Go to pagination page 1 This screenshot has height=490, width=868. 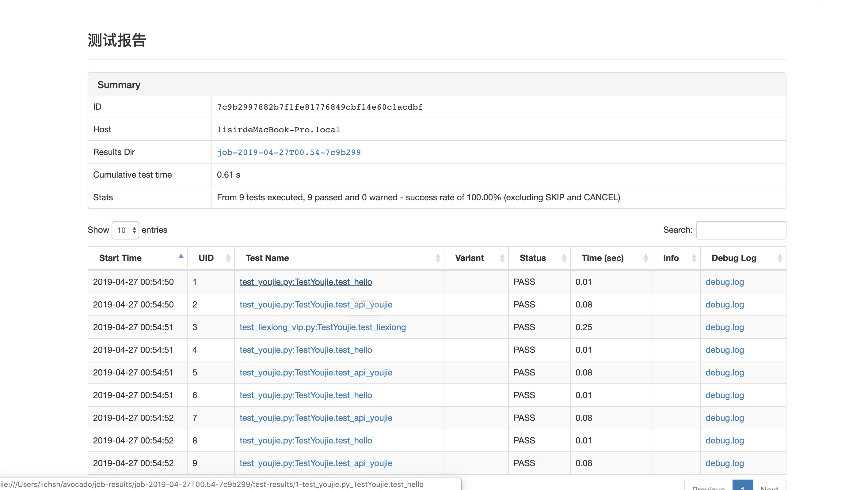pos(742,486)
